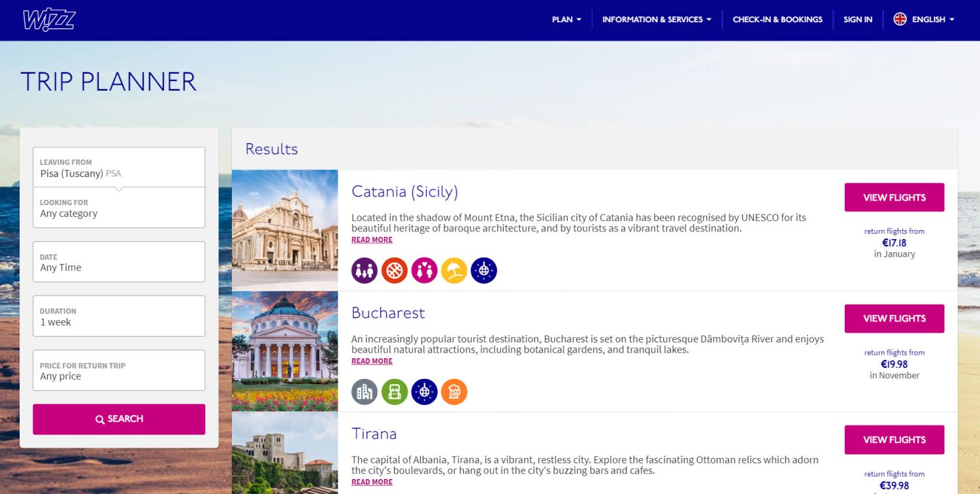Click the Trip Planner page title
980x494 pixels.
108,82
